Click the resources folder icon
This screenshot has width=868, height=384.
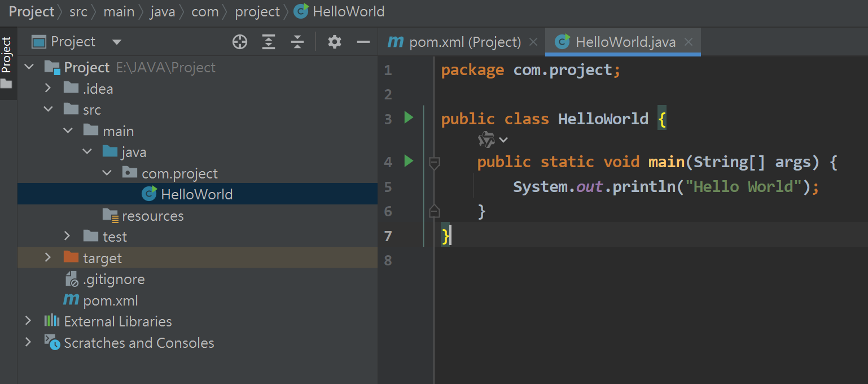click(111, 215)
